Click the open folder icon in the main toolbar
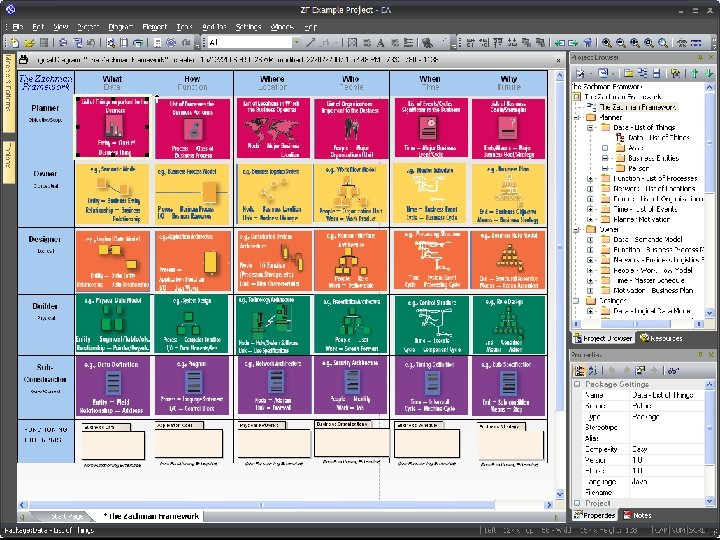Screen dimensions: 720x540 tap(29, 43)
